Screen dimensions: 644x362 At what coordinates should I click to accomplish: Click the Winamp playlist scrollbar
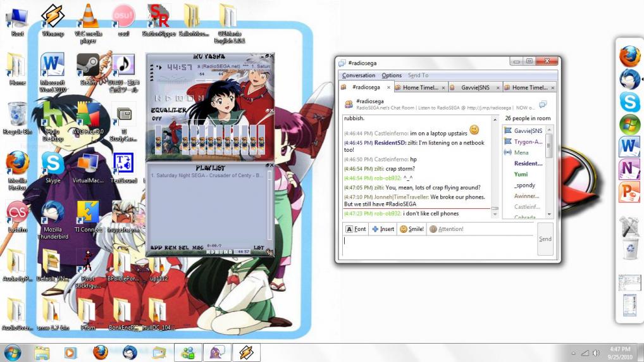pos(269,206)
